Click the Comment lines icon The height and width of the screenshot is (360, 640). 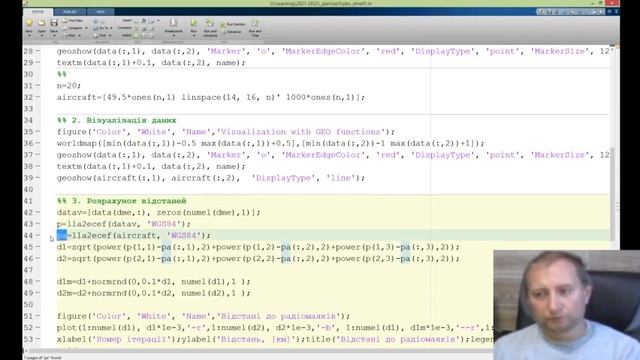[137, 29]
